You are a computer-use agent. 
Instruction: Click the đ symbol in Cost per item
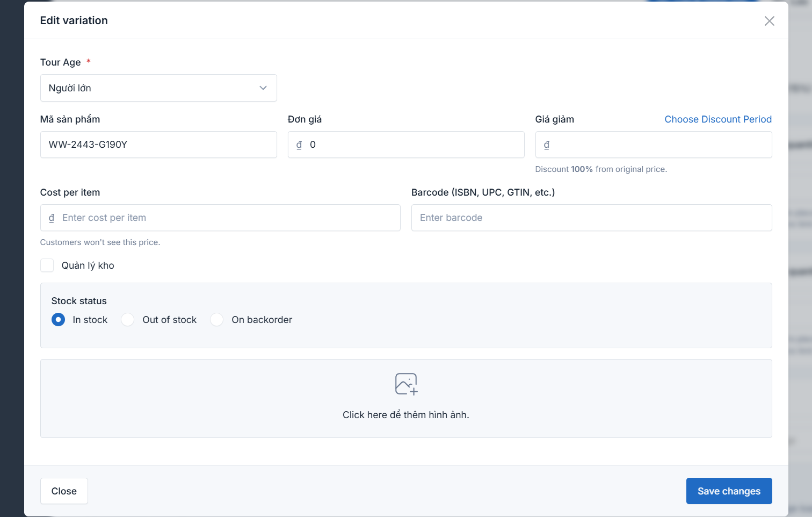(x=52, y=218)
